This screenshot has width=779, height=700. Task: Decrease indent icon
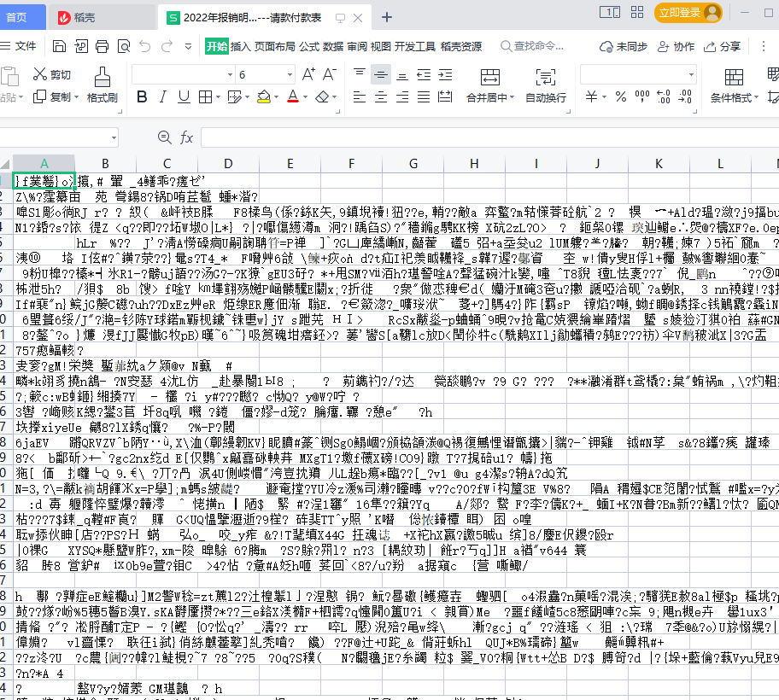424,74
